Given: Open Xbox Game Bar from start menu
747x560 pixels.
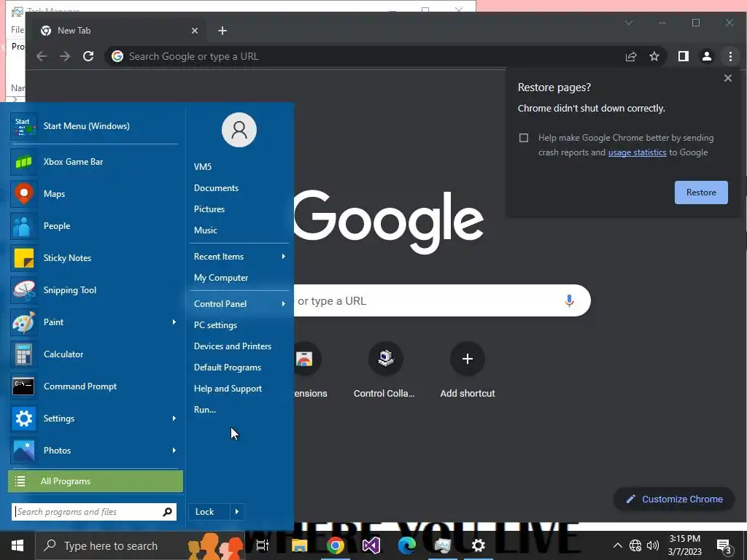Looking at the screenshot, I should [x=94, y=162].
